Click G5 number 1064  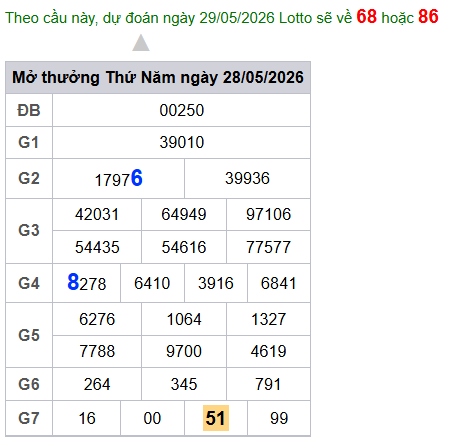[x=184, y=319]
